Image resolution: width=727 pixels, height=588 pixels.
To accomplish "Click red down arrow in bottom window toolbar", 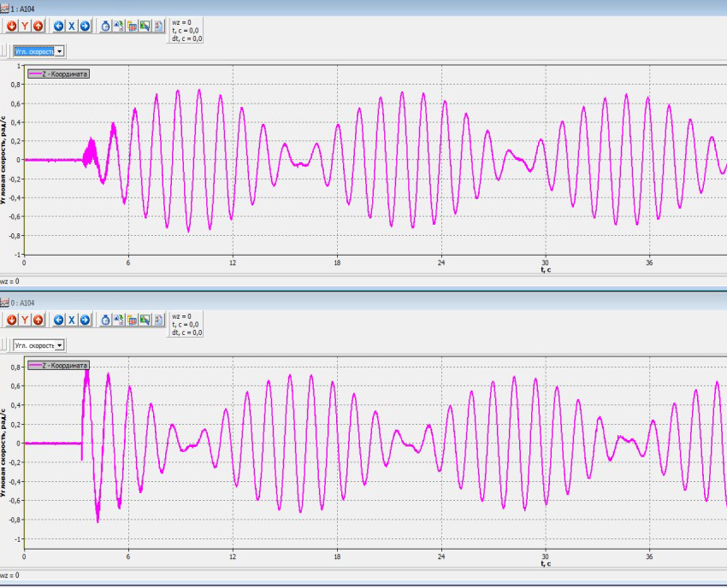I will point(12,320).
